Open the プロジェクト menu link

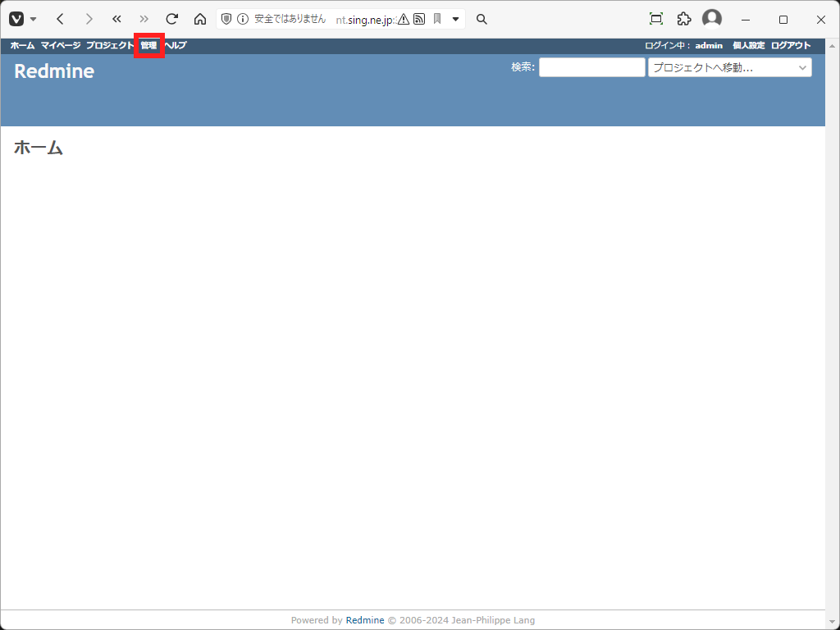[x=110, y=46]
